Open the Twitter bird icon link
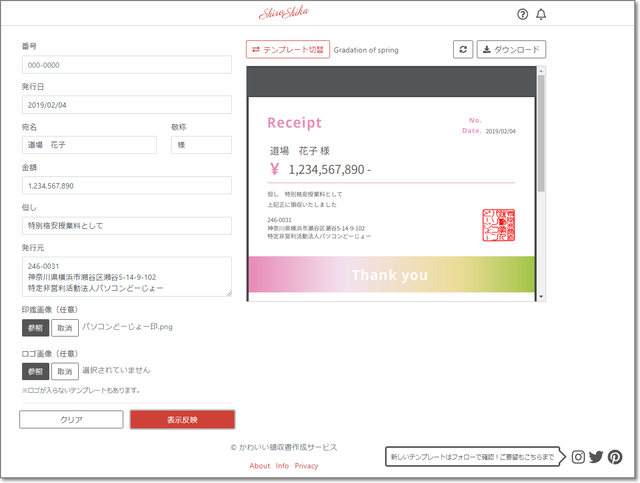 pos(596,457)
